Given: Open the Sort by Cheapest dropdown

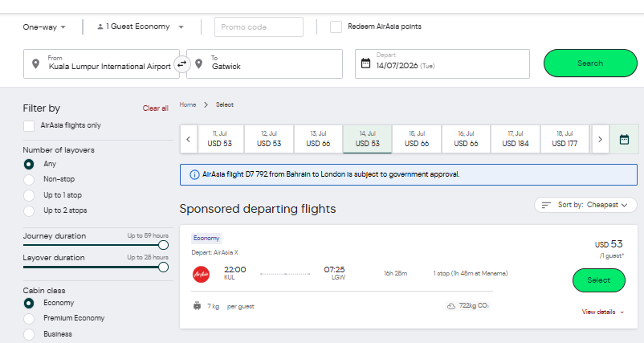Looking at the screenshot, I should [585, 205].
